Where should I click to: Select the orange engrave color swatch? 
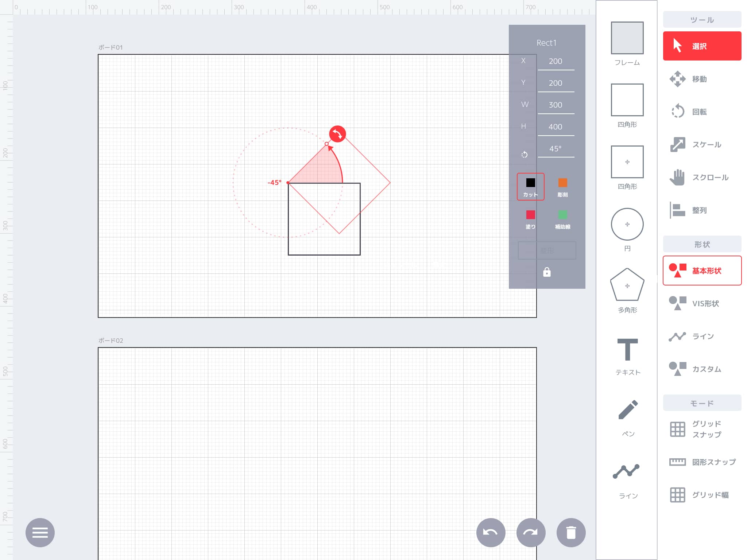point(562,183)
